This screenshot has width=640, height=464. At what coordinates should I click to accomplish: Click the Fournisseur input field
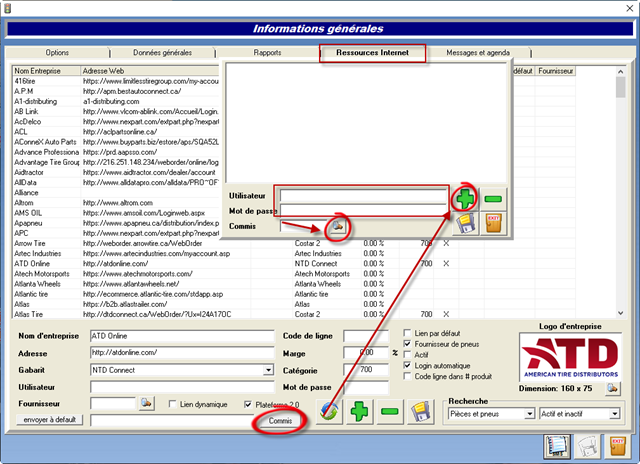pyautogui.click(x=113, y=403)
